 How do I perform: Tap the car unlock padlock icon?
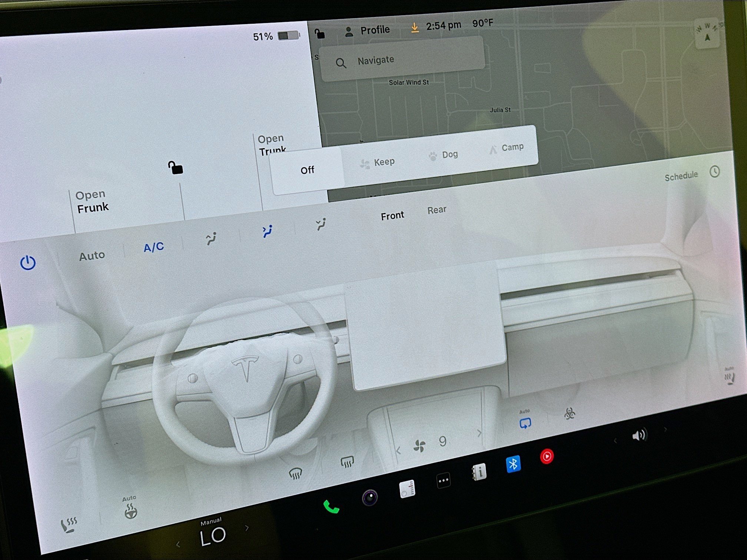(175, 168)
